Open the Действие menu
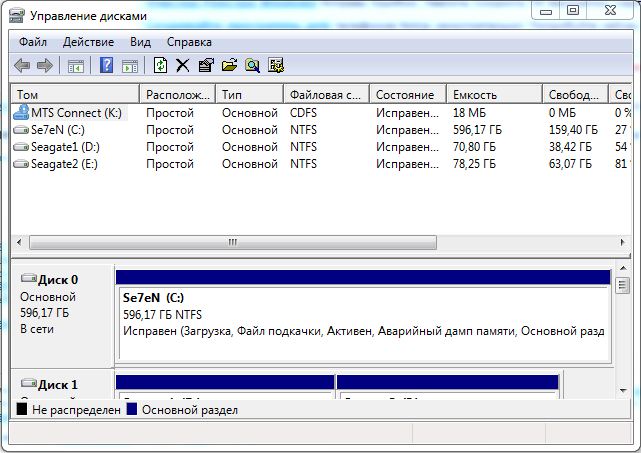The width and height of the screenshot is (641, 453). (88, 42)
